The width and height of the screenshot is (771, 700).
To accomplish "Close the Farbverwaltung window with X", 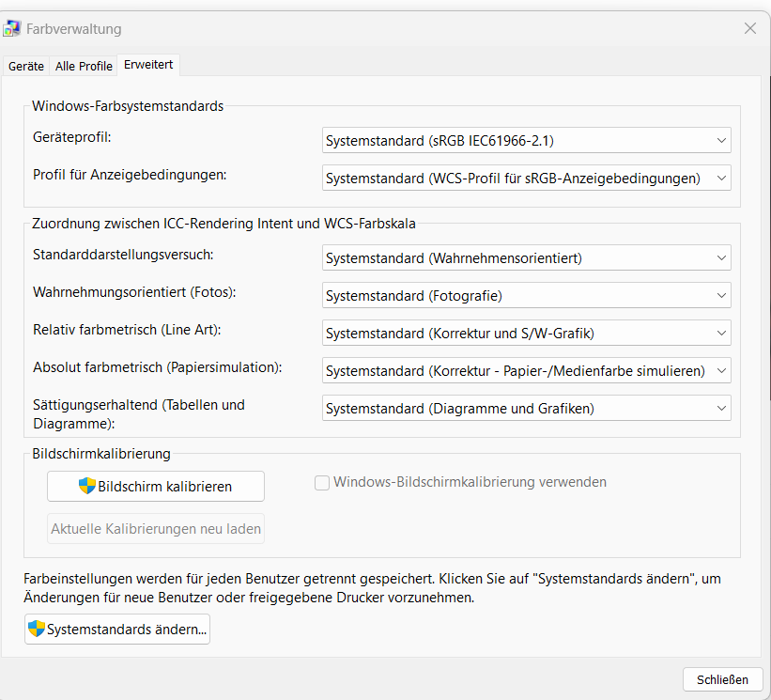I will (x=750, y=28).
